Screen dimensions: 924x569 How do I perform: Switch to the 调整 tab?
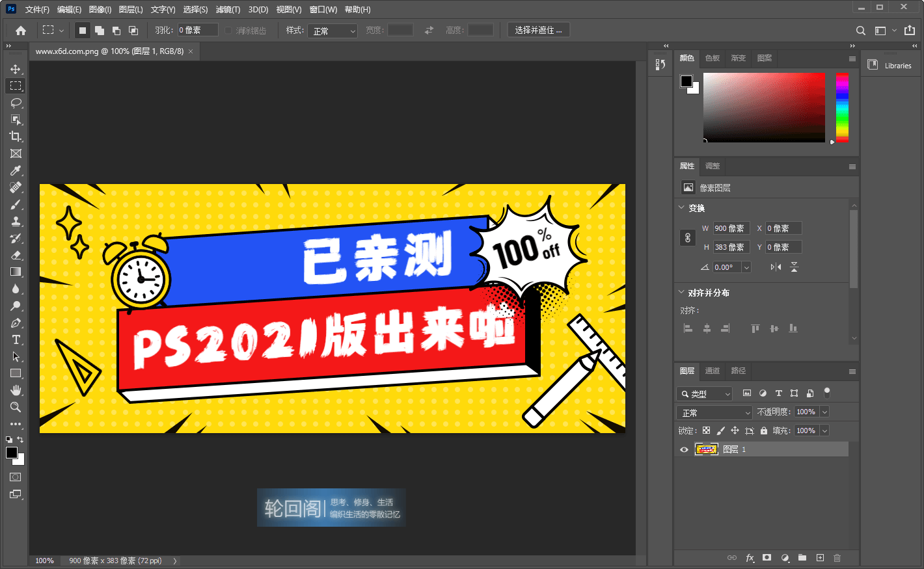(713, 166)
